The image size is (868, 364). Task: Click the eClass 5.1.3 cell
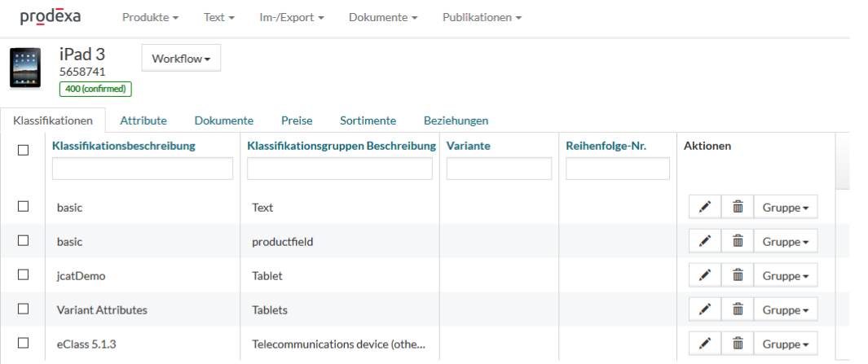[86, 344]
